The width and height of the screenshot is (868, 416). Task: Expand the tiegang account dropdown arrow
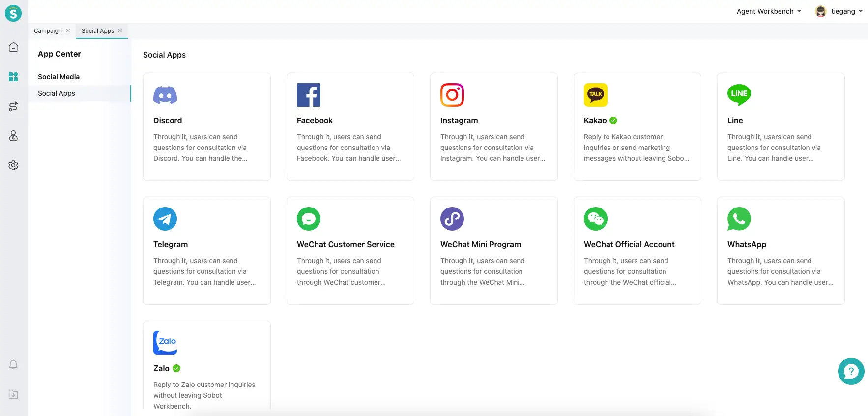click(861, 11)
